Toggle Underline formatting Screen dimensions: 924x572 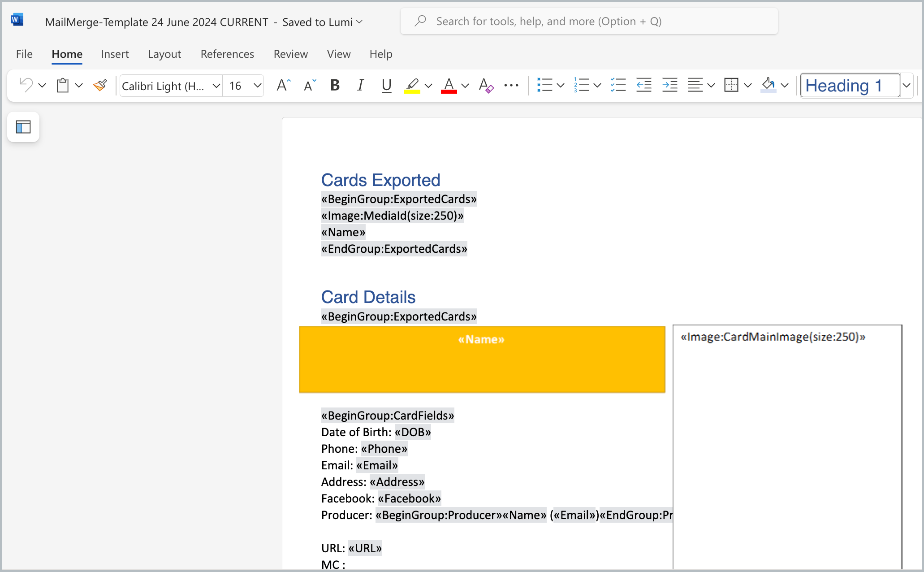[386, 85]
